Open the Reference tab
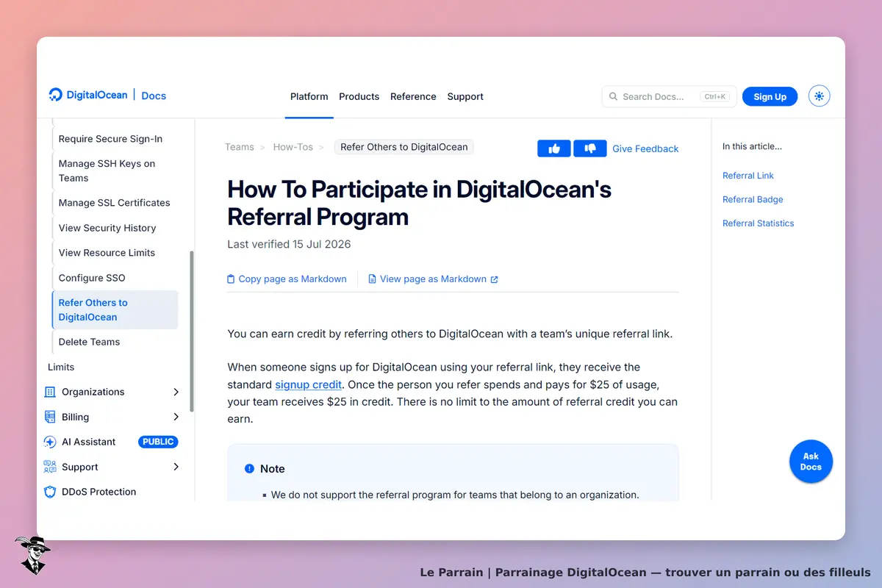The image size is (882, 588). click(x=413, y=96)
